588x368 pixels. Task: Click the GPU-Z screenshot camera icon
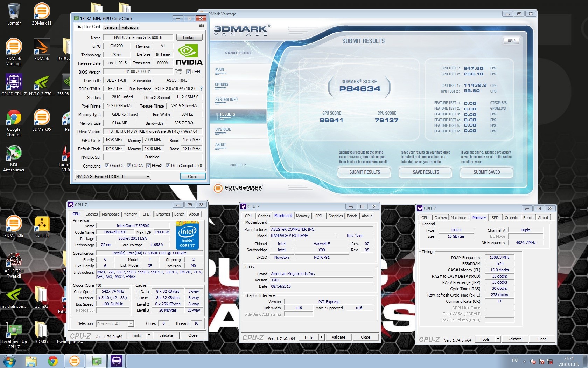pyautogui.click(x=202, y=26)
